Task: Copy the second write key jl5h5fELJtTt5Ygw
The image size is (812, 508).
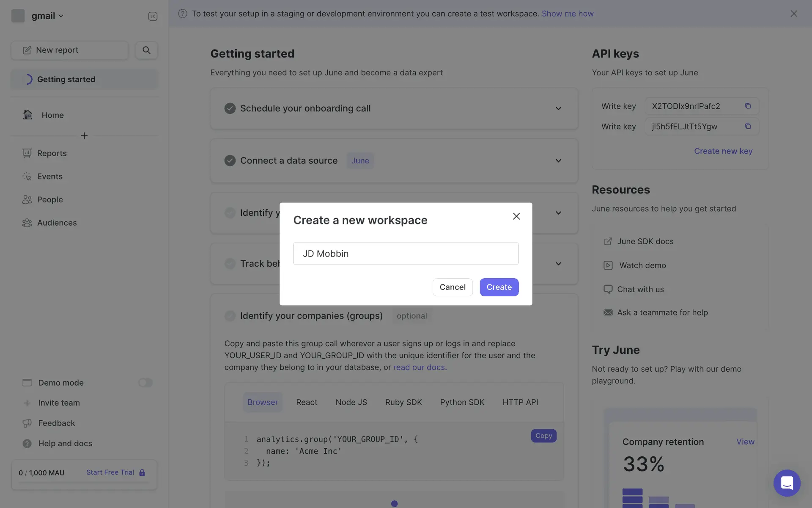Action: 748,126
